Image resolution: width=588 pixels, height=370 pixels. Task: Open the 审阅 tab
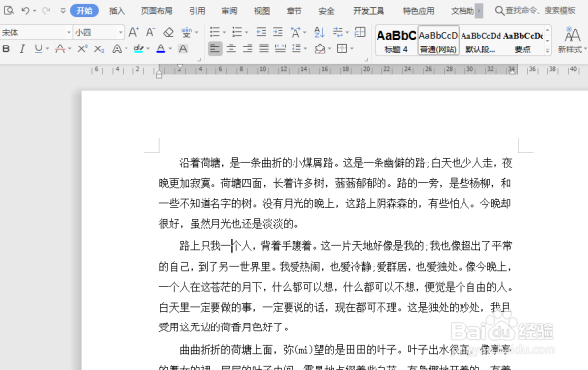coord(229,11)
